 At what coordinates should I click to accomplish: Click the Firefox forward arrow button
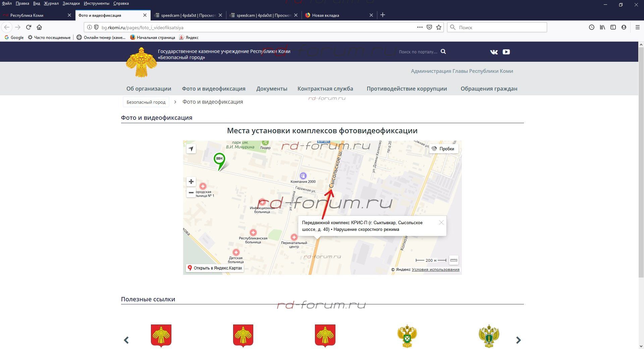(18, 27)
